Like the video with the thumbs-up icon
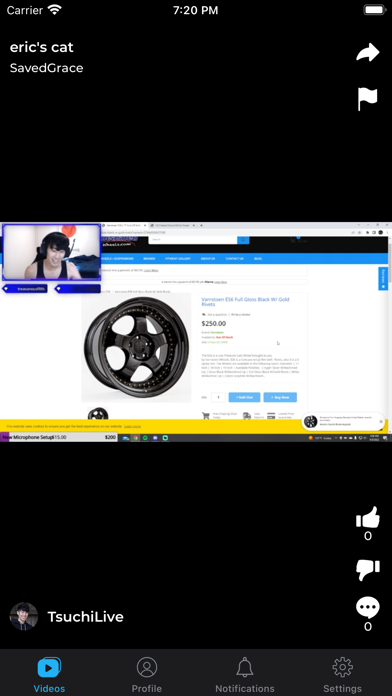The image size is (392, 696). (368, 517)
